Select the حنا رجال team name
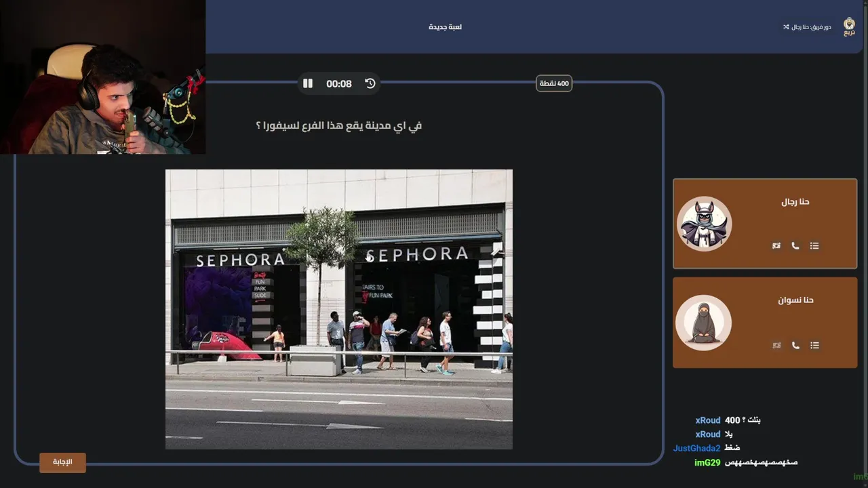868x488 pixels. pos(795,202)
